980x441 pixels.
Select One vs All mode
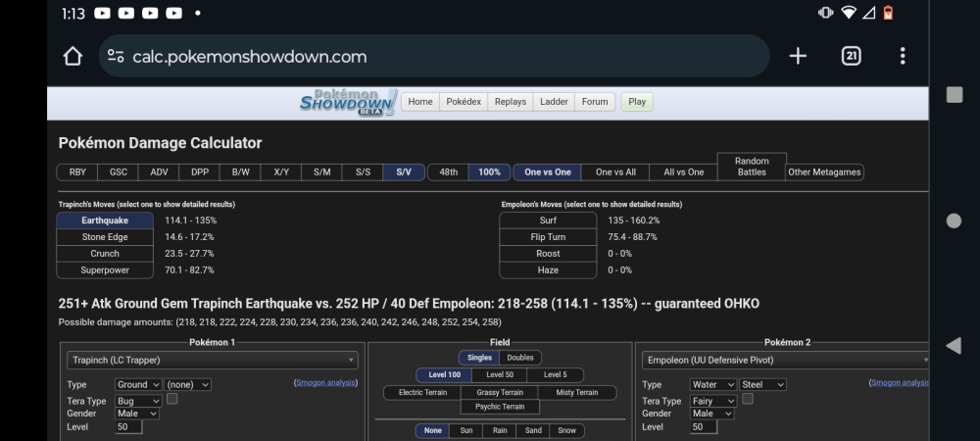615,172
